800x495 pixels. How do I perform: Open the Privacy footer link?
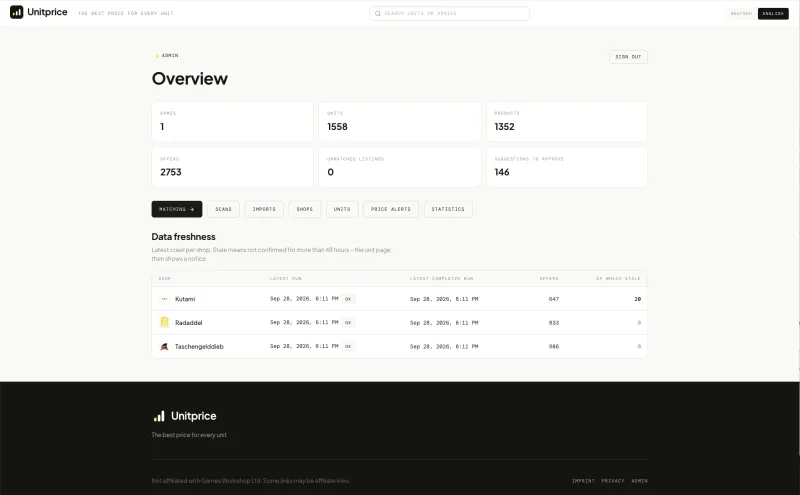click(x=613, y=481)
